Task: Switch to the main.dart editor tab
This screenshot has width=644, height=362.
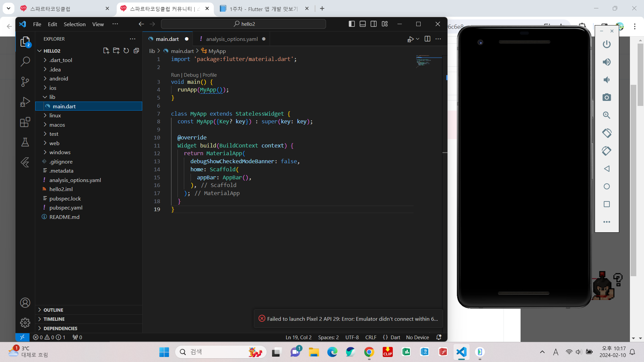Action: coord(168,39)
